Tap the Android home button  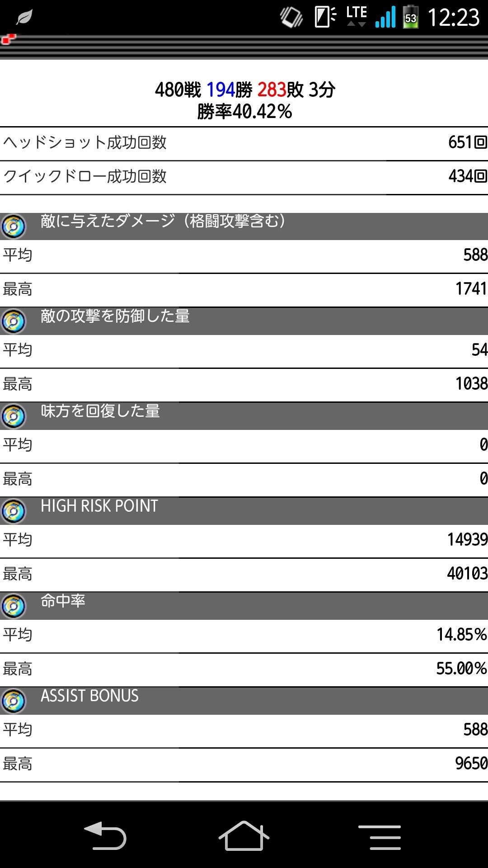coord(244,835)
